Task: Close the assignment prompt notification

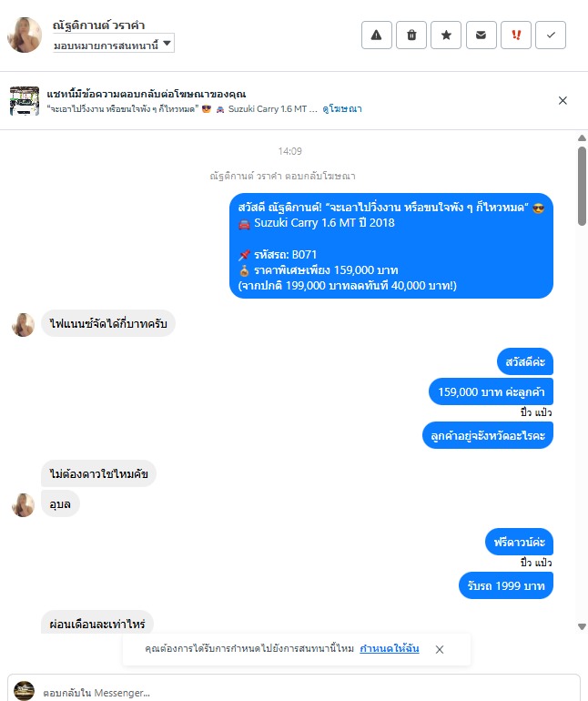Action: 440,650
